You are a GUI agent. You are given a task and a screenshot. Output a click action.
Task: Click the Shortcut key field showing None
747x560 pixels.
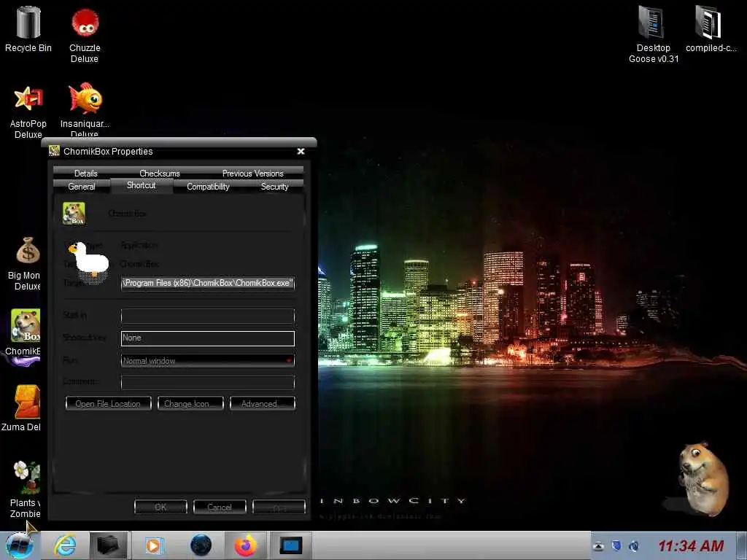[x=208, y=338]
